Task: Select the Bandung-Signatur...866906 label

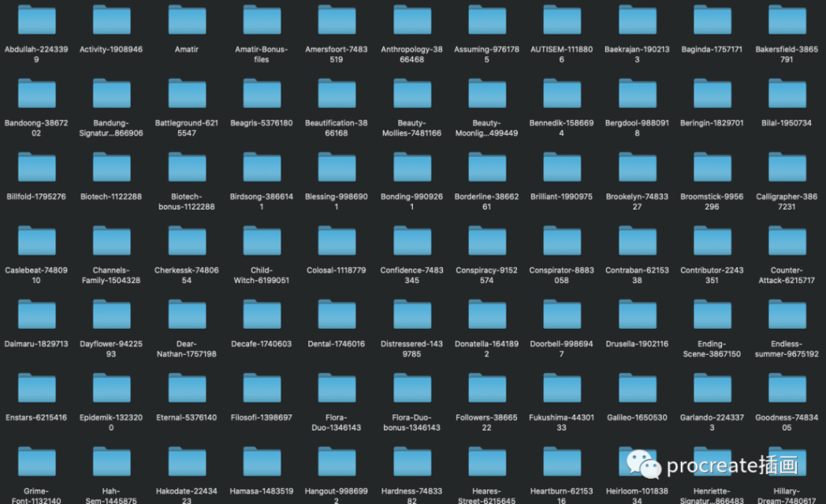Action: [x=111, y=128]
